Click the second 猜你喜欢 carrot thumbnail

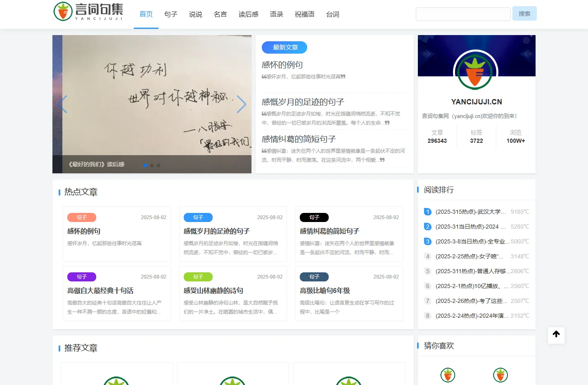pos(500,375)
